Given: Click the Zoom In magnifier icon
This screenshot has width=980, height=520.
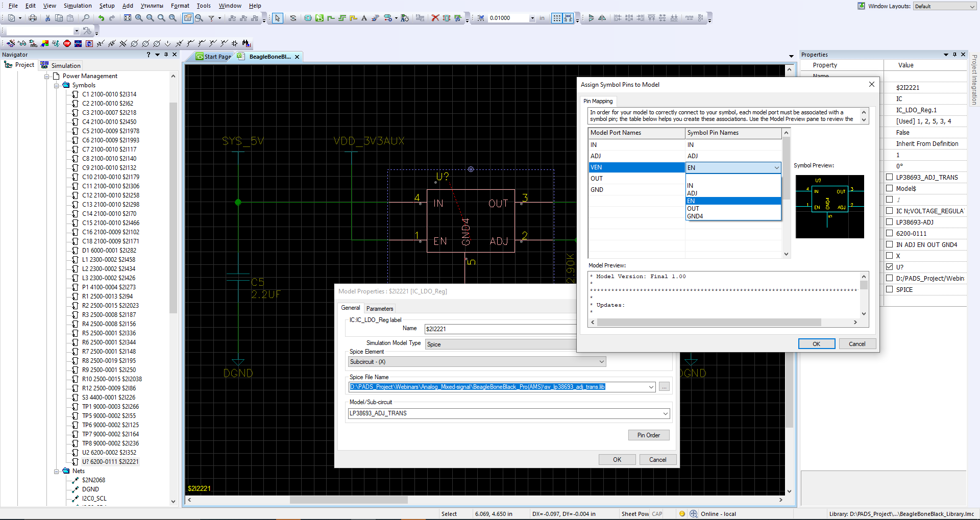Looking at the screenshot, I should pyautogui.click(x=139, y=18).
